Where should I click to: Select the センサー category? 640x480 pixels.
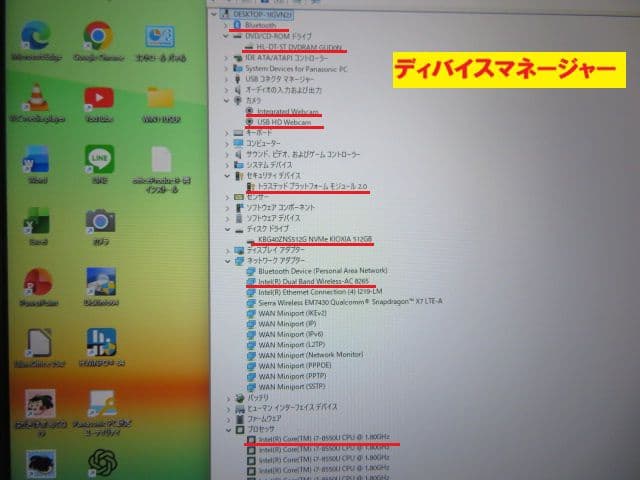[258, 197]
